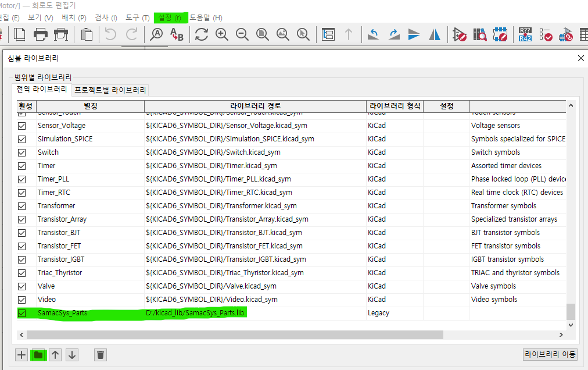The image size is (588, 370).
Task: Open the 배치 (P) menu
Action: pos(74,17)
